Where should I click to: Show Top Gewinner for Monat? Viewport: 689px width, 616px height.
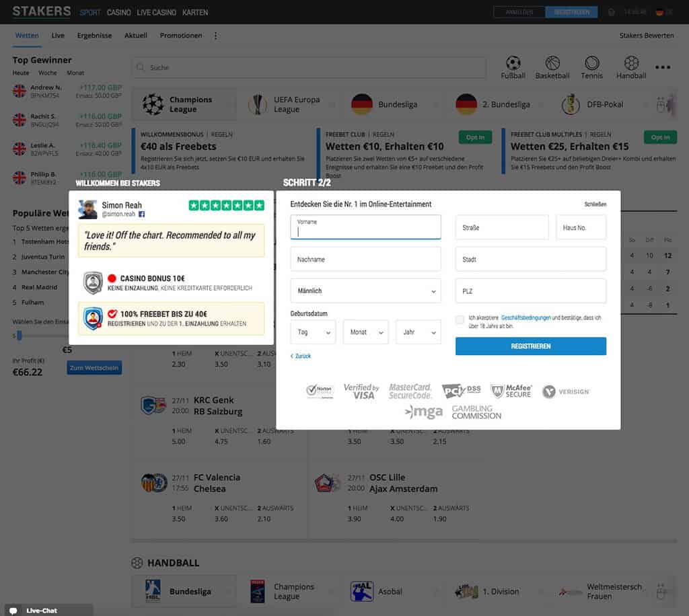click(x=75, y=73)
